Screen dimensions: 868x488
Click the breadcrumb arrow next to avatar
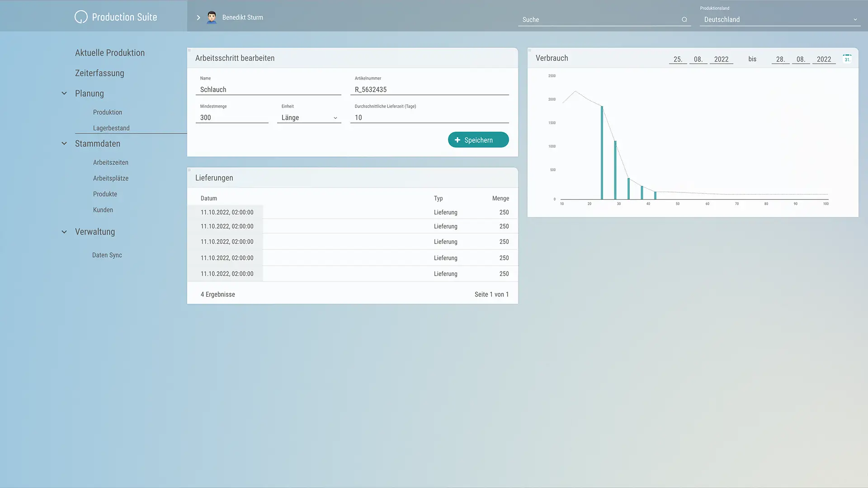point(198,18)
